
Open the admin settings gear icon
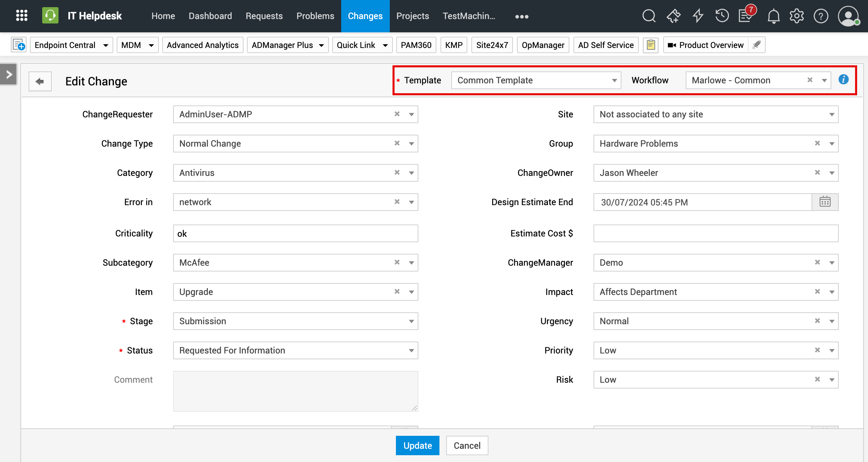tap(797, 16)
